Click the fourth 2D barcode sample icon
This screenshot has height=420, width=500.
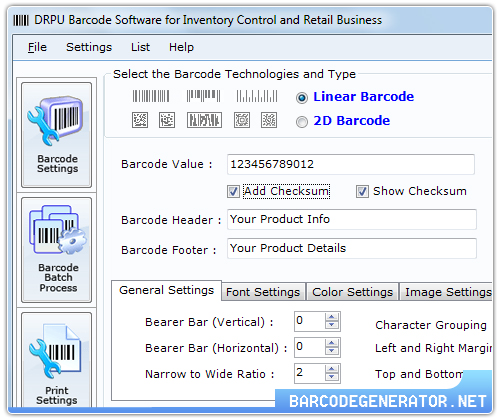[x=242, y=120]
